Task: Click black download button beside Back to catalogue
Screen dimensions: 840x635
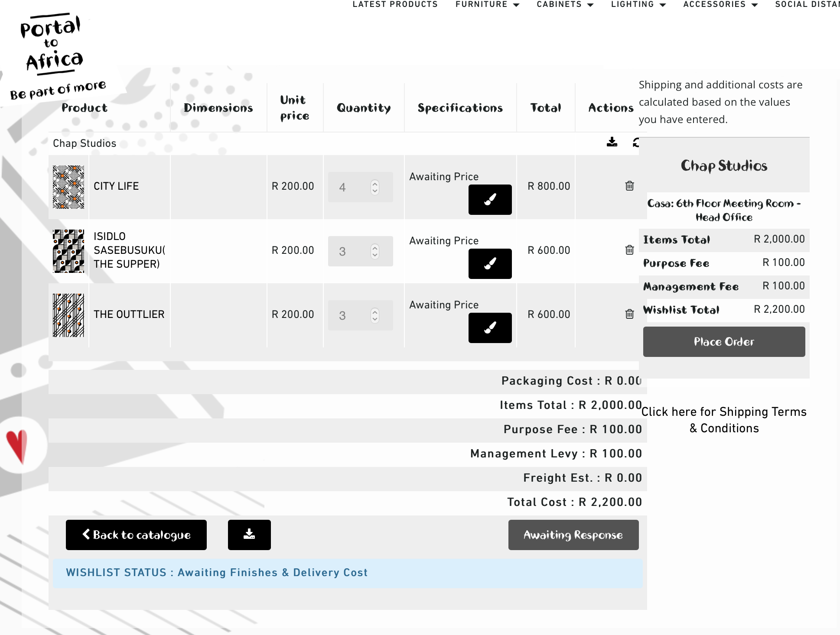Action: pyautogui.click(x=249, y=535)
